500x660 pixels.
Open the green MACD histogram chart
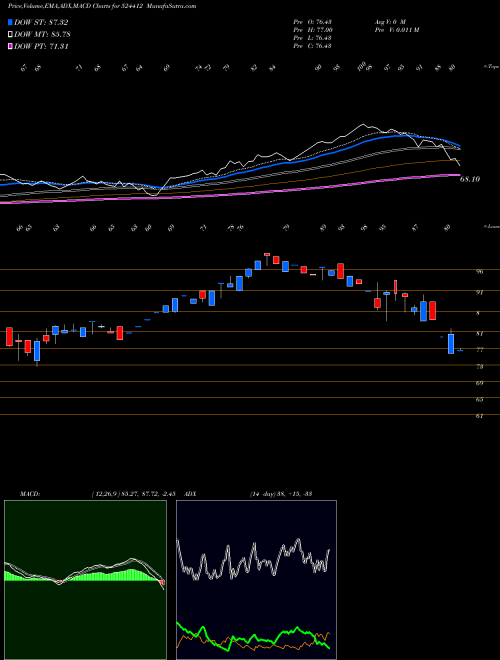point(85,580)
